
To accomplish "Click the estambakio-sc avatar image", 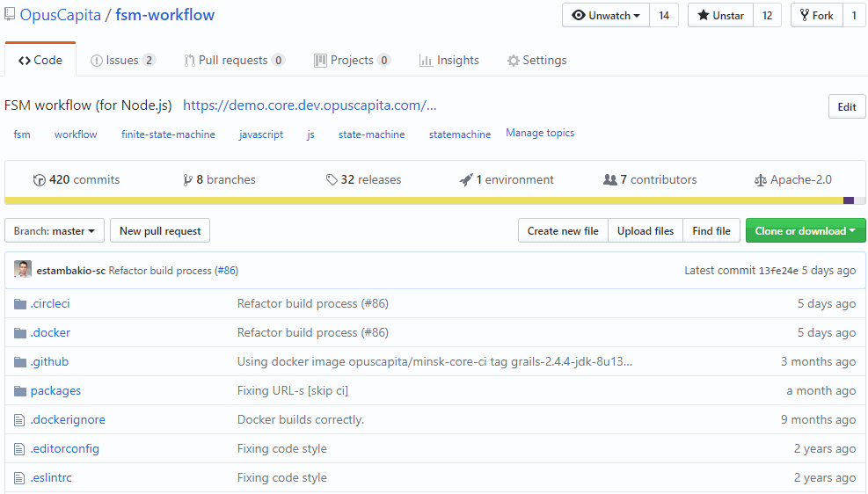I will click(x=23, y=270).
